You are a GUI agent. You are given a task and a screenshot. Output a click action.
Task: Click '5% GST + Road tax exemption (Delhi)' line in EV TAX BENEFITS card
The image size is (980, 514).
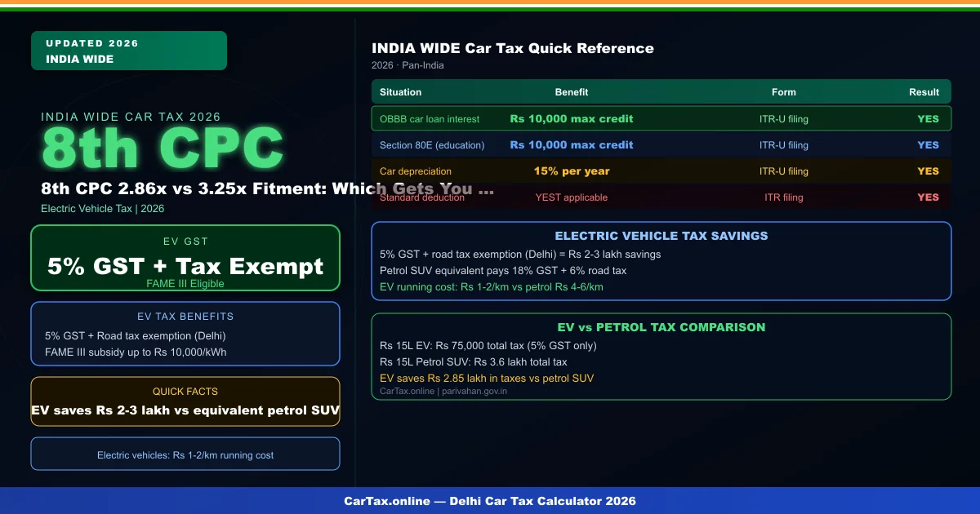(135, 336)
